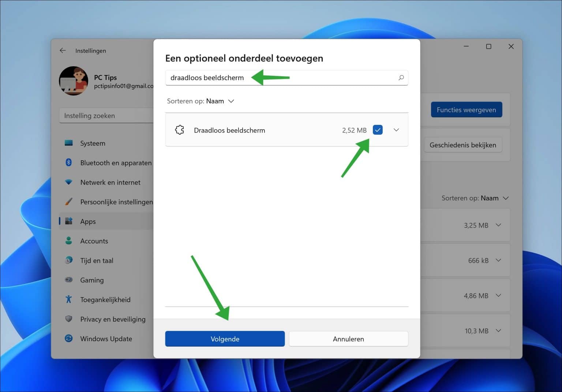Select Apps in the sidebar
The width and height of the screenshot is (562, 392).
click(x=88, y=221)
